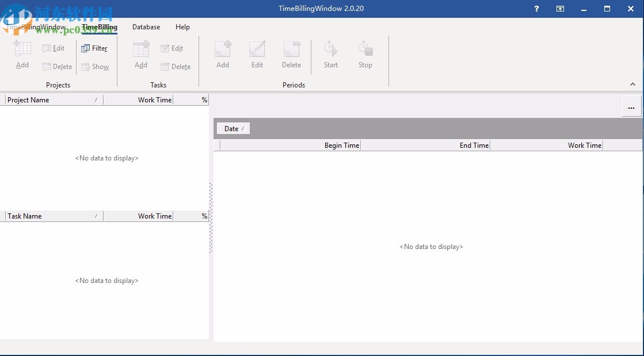Click the Add icon in Projects group
Viewport: 644px width, 356px height.
point(22,55)
